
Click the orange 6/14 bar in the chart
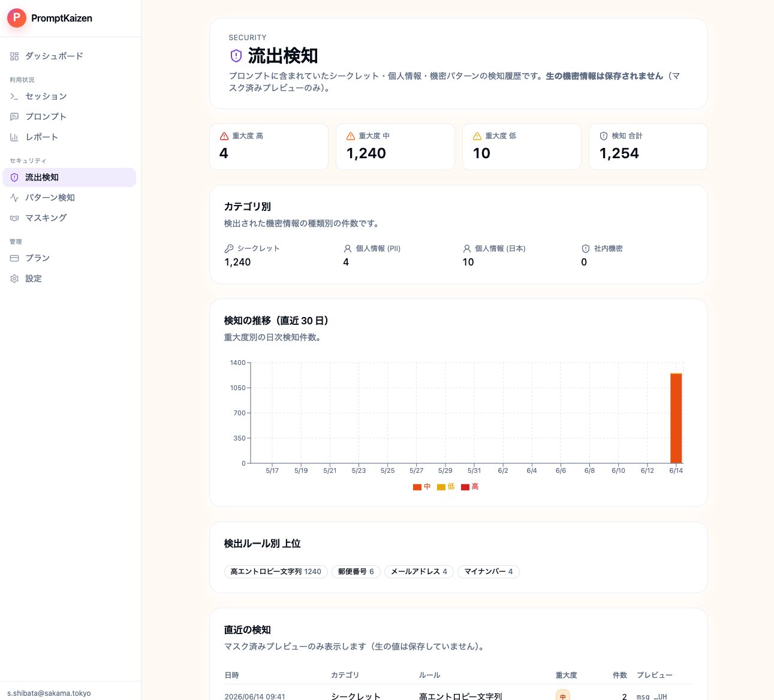coord(676,418)
